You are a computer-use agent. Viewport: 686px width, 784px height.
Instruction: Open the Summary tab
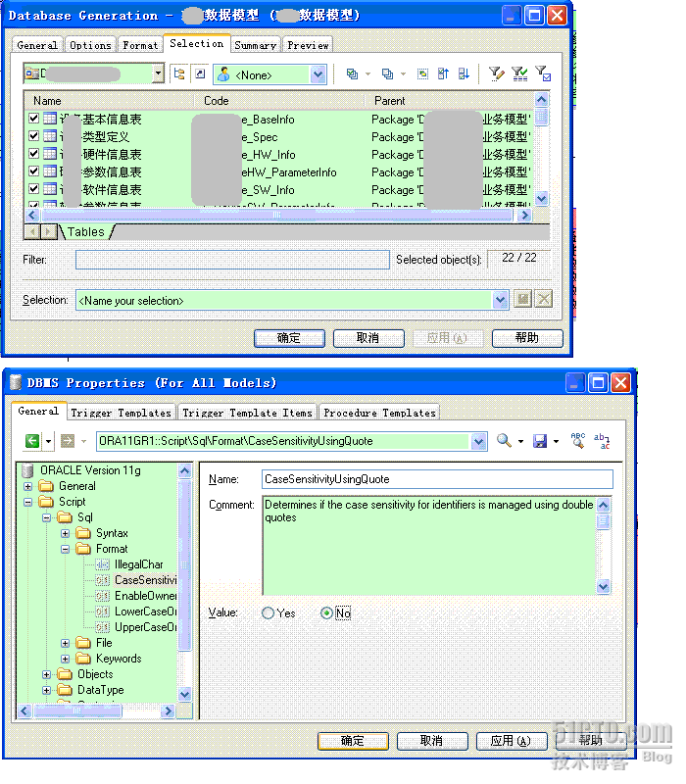(256, 45)
